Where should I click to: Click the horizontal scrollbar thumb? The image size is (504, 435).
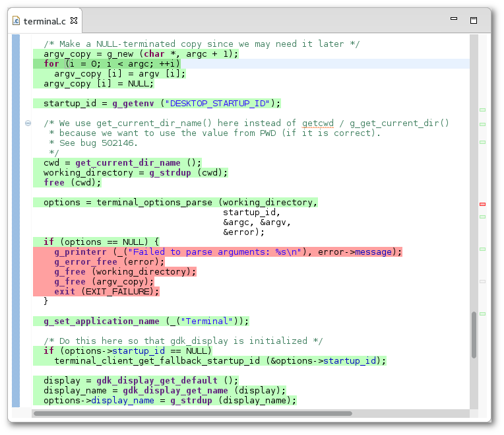click(193, 413)
